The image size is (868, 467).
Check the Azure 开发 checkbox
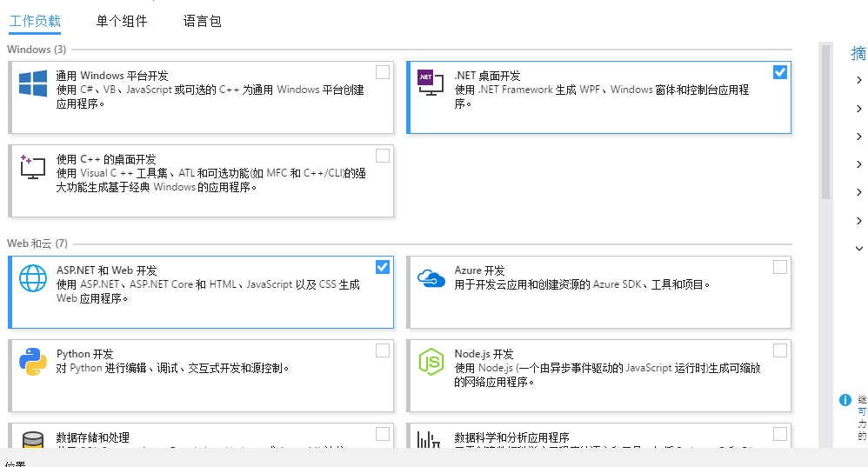780,267
